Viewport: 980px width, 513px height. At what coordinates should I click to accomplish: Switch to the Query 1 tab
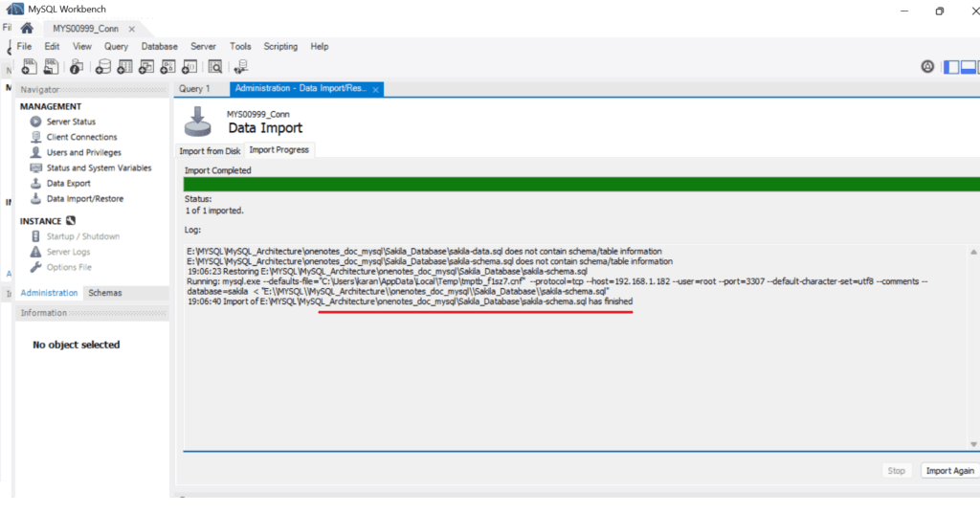194,89
